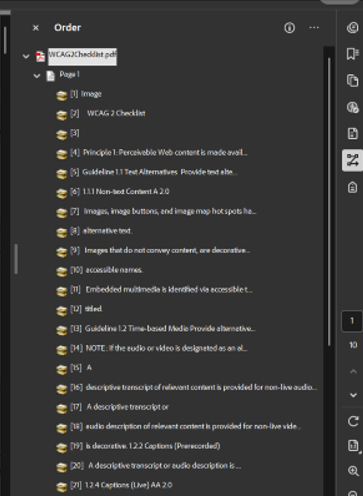The height and width of the screenshot is (497, 363).
Task: Select order item [2] WCAG 2 Checklist
Action: pyautogui.click(x=108, y=113)
